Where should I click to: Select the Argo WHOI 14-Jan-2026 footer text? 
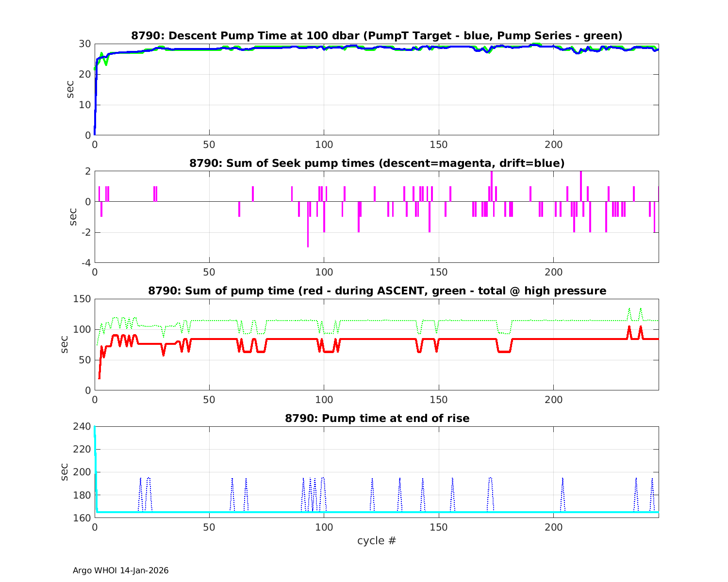point(120,570)
